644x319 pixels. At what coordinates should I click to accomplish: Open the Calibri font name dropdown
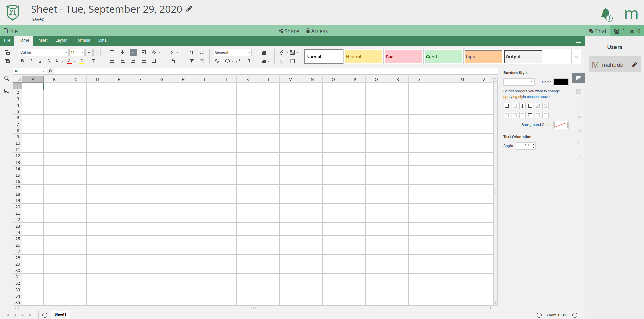click(66, 53)
